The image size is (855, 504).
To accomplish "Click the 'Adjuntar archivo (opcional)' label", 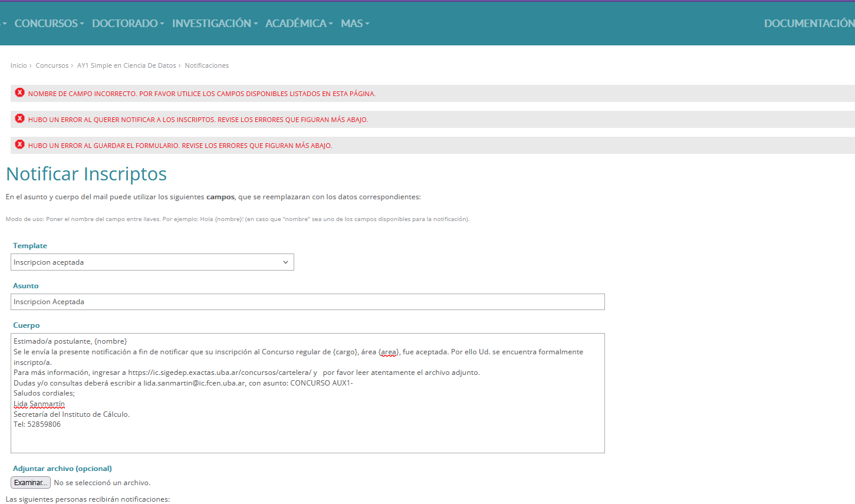I will pyautogui.click(x=63, y=469).
